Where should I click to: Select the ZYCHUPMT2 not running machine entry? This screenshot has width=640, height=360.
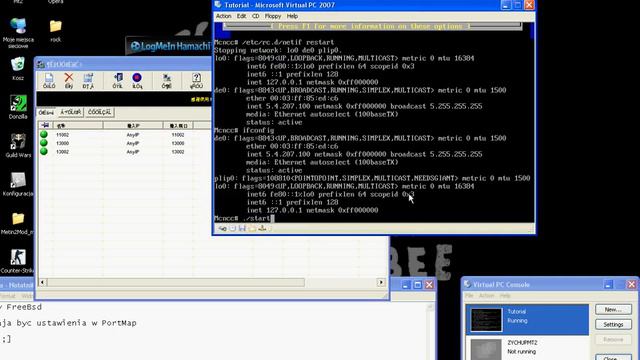point(527,347)
